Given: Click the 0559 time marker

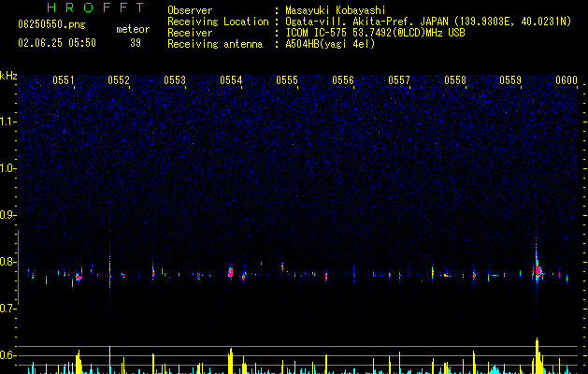Looking at the screenshot, I should (x=510, y=80).
